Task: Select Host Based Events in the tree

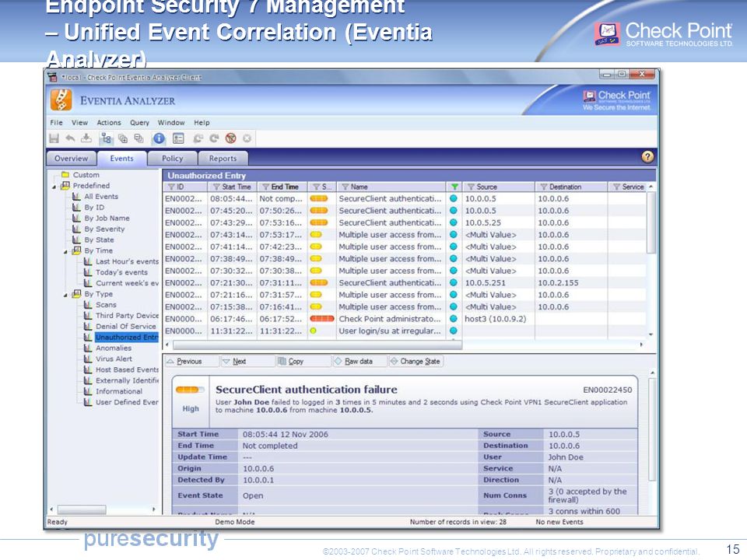Action: click(127, 370)
